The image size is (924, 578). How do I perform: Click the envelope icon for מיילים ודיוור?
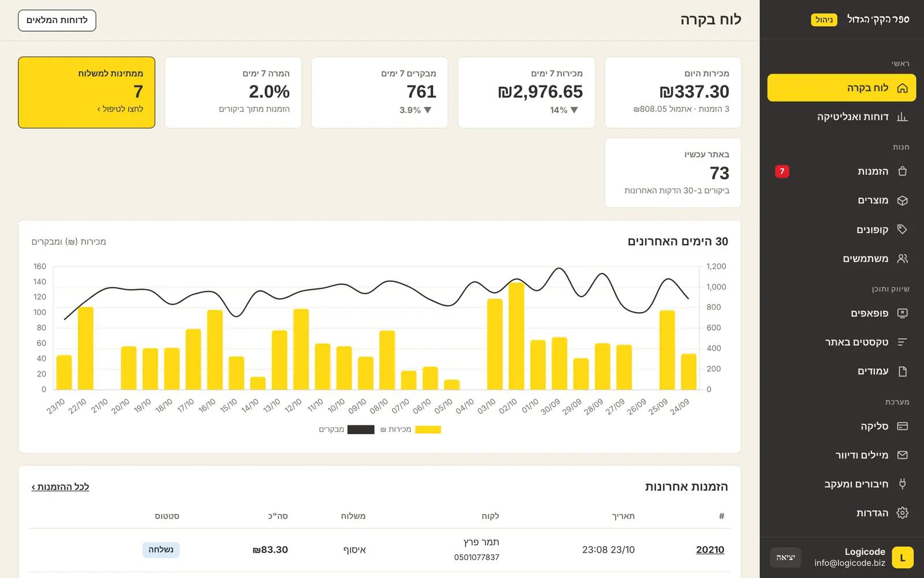pos(903,455)
